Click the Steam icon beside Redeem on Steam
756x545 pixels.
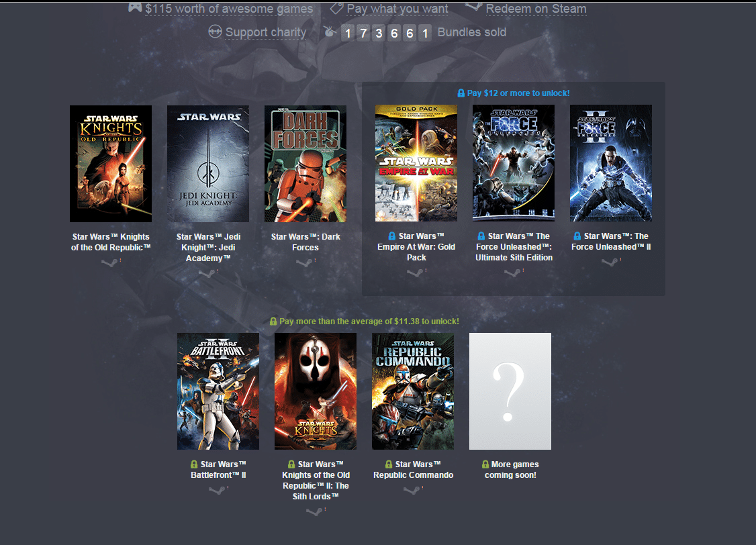point(473,7)
